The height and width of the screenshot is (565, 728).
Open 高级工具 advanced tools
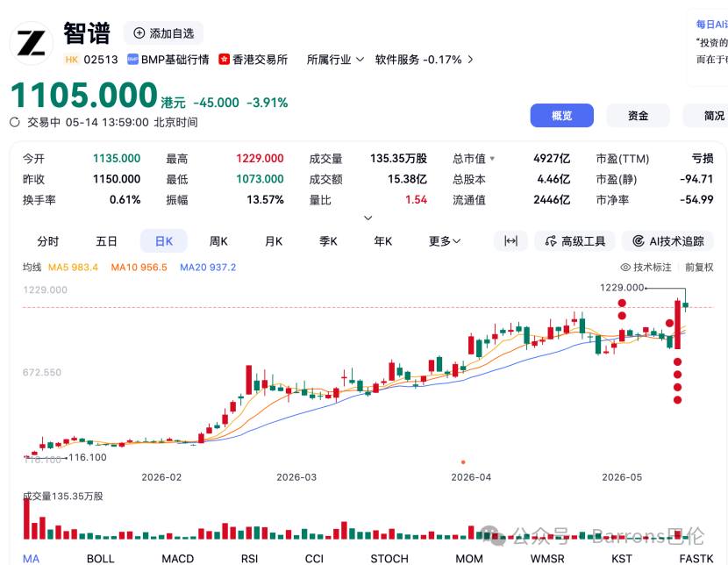[575, 241]
